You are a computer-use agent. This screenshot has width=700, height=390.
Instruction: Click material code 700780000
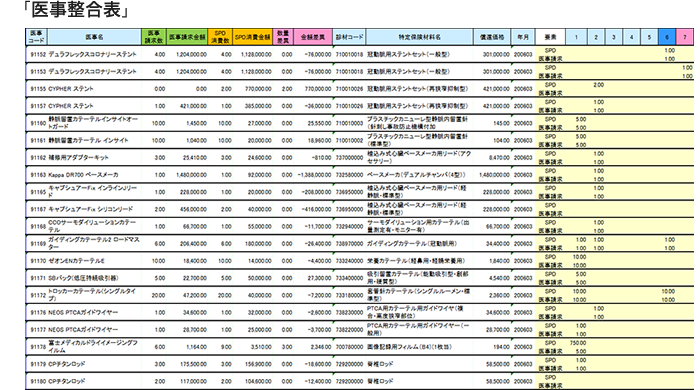point(349,347)
